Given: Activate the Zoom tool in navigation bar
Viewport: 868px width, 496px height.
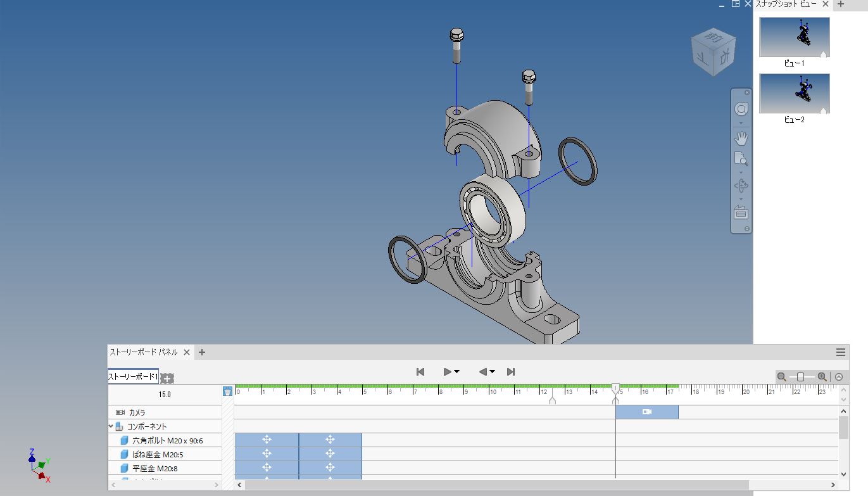Looking at the screenshot, I should [x=741, y=159].
